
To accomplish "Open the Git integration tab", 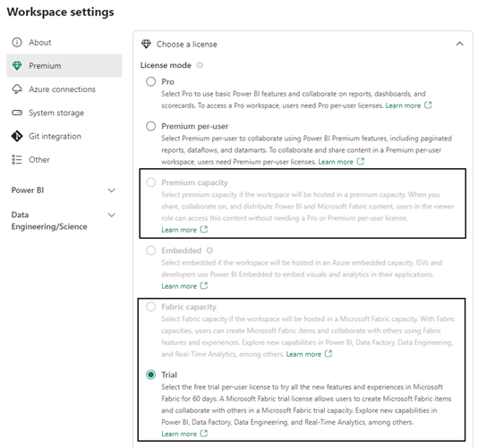I will (x=64, y=136).
